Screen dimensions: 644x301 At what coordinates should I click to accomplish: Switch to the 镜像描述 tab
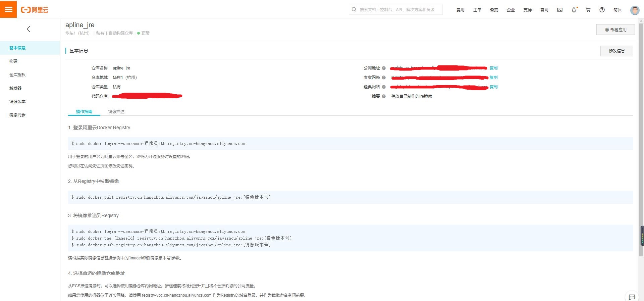[x=116, y=112]
